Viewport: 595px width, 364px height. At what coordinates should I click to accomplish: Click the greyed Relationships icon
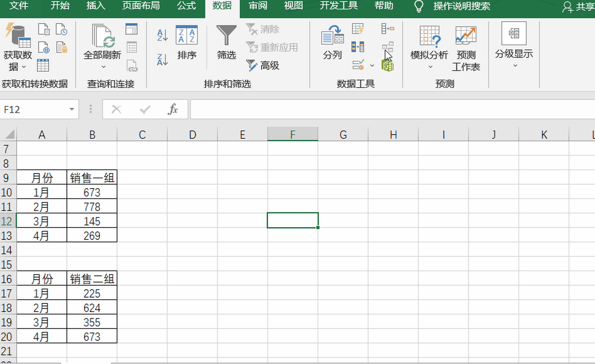tap(388, 47)
